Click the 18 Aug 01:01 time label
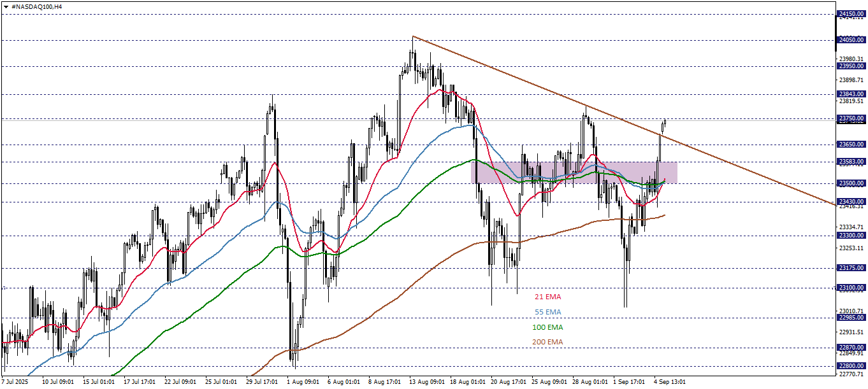 [x=467, y=382]
